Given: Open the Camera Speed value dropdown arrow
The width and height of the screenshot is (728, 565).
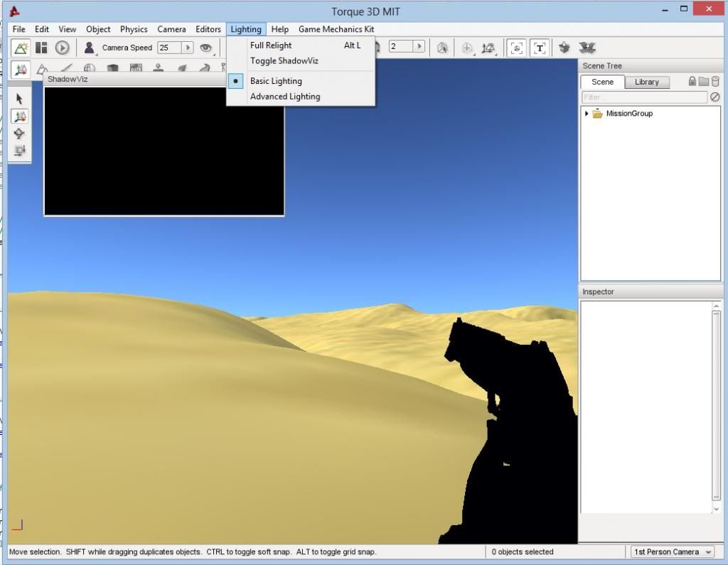Looking at the screenshot, I should [x=188, y=48].
